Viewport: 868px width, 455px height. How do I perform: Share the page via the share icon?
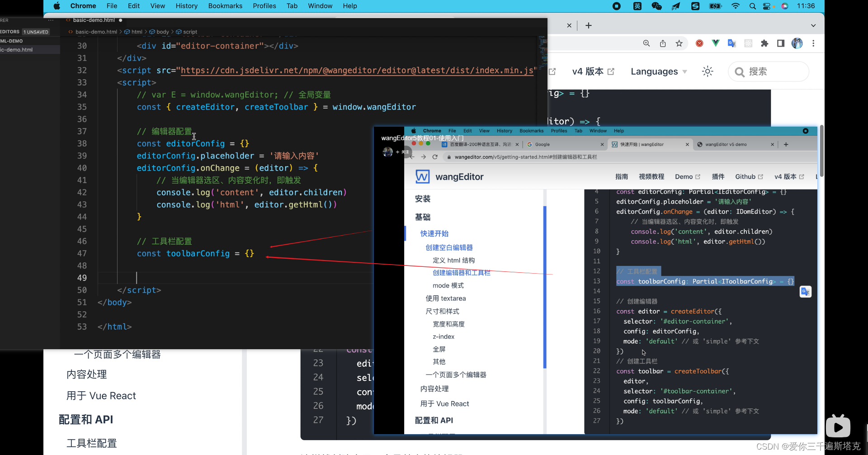[x=663, y=43]
